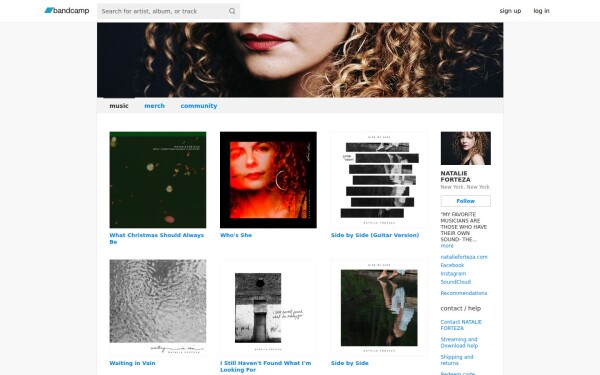The width and height of the screenshot is (600, 375).
Task: Click the NATALIE FORTEZA artist name
Action: [456, 176]
